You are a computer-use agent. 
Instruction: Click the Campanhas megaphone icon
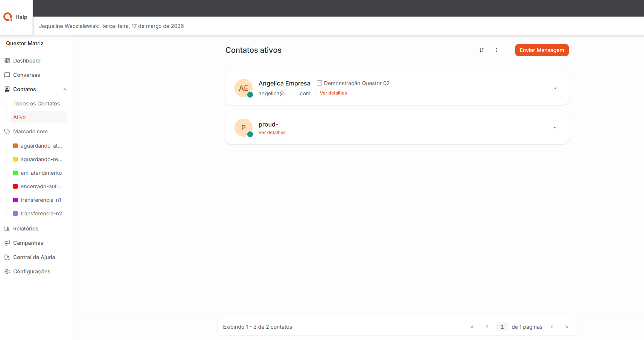(7, 243)
